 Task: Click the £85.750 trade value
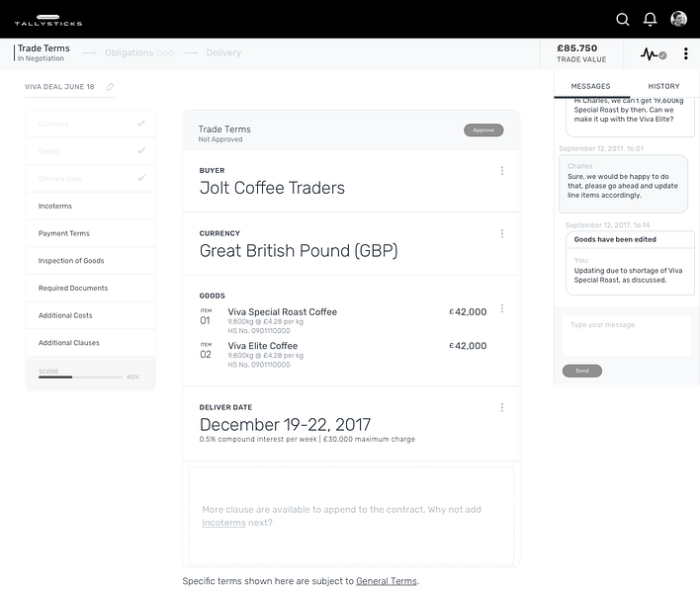(576, 48)
